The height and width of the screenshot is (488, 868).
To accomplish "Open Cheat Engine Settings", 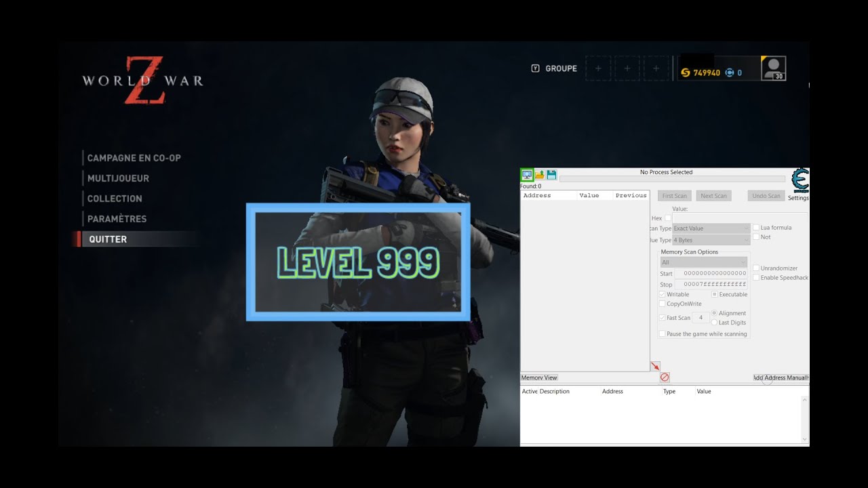I will tap(798, 198).
